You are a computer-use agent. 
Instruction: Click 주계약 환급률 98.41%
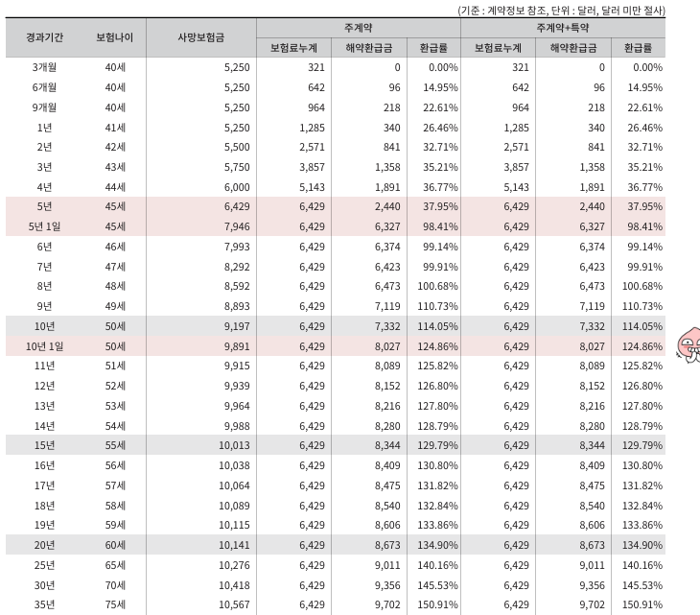tap(441, 226)
